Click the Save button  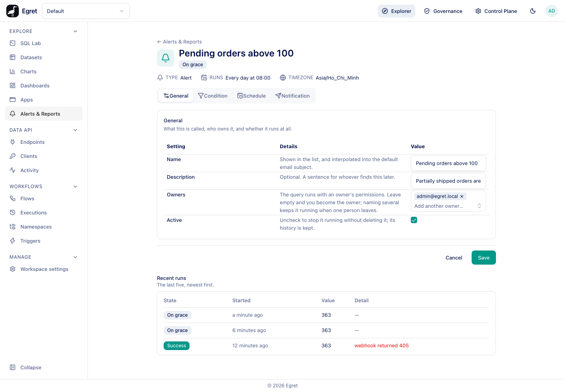(x=484, y=258)
